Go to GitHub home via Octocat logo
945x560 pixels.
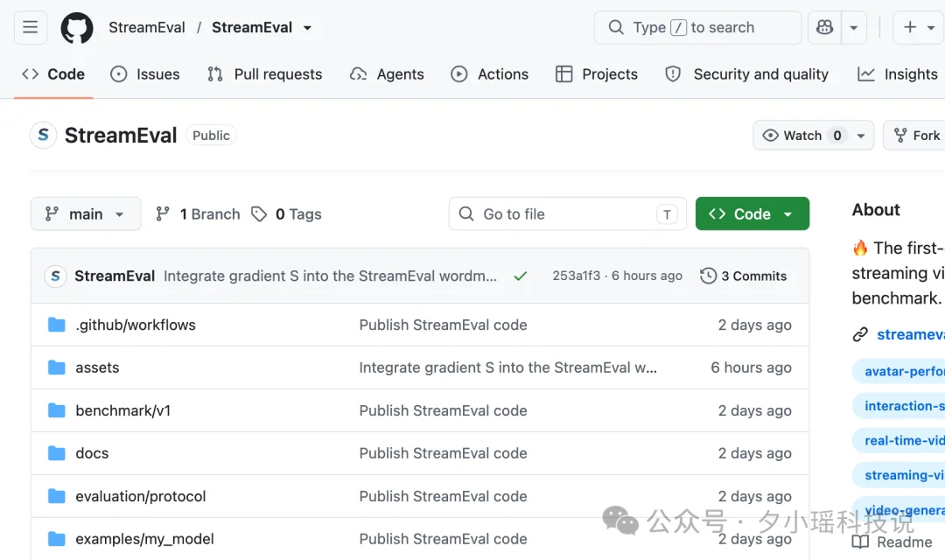tap(77, 28)
